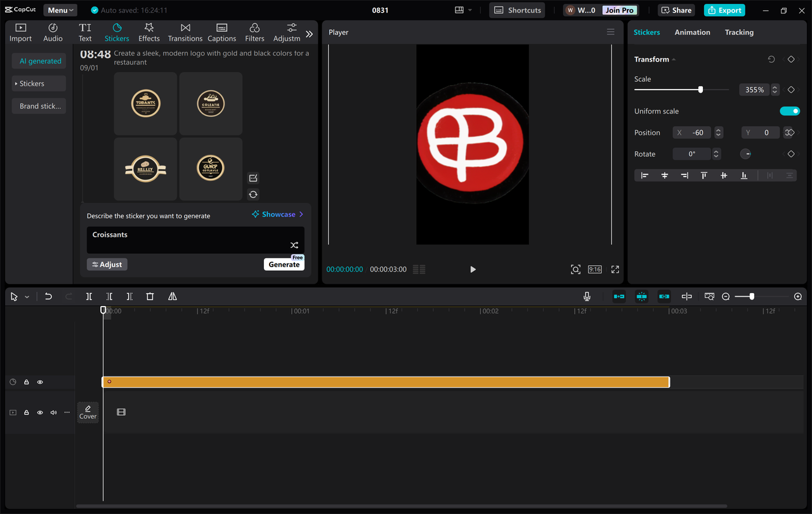
Task: Select the mirror flip icon in timeline toolbar
Action: [173, 296]
